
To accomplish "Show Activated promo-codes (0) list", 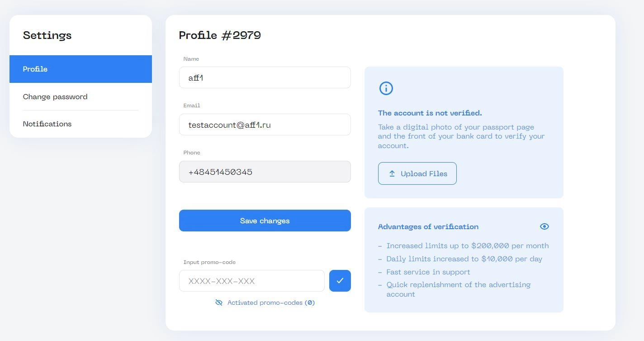I will pos(271,303).
